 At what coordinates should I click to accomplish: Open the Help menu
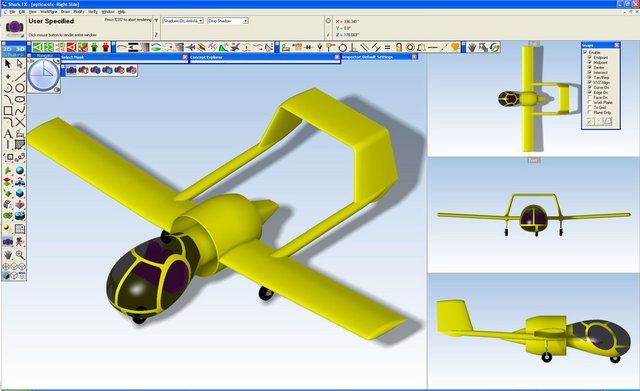(121, 12)
